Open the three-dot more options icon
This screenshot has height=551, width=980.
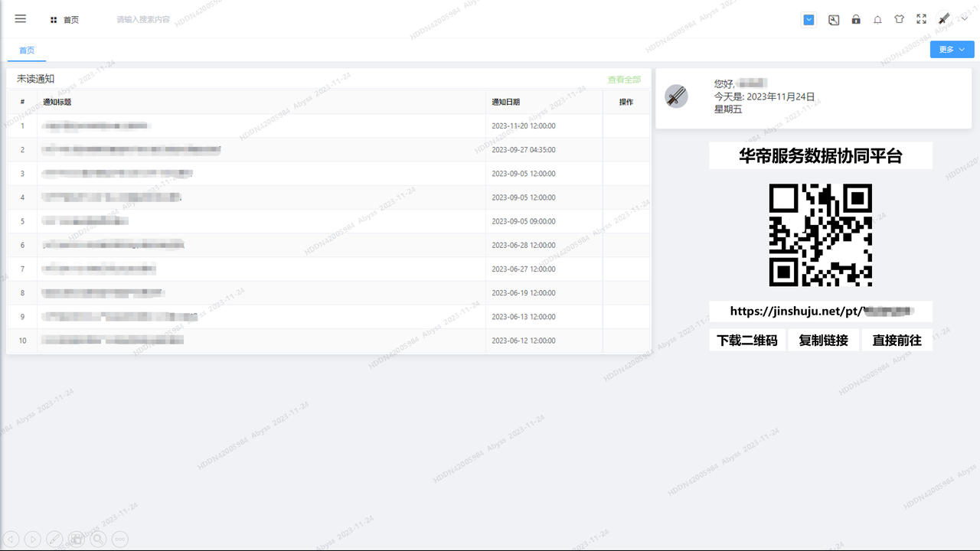121,539
